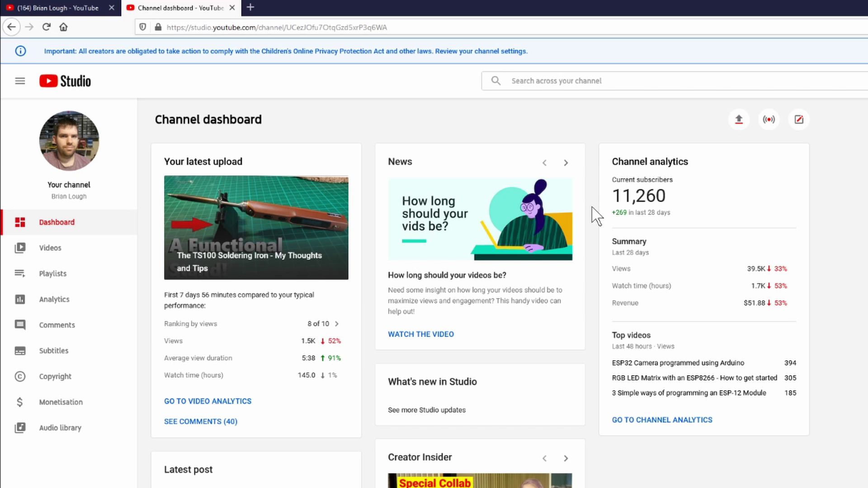Image resolution: width=868 pixels, height=488 pixels.
Task: Click GO TO VIDEO ANALYTICS link
Action: coord(208,401)
